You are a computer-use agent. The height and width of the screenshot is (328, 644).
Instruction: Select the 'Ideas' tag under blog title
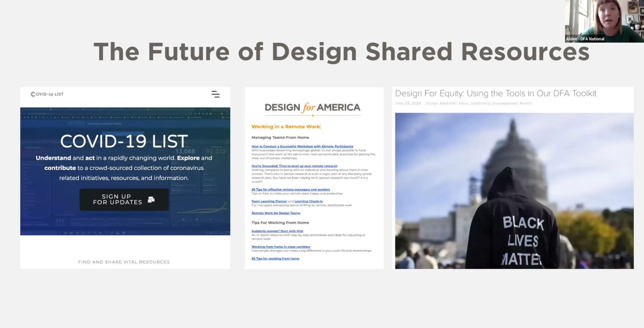pos(464,103)
